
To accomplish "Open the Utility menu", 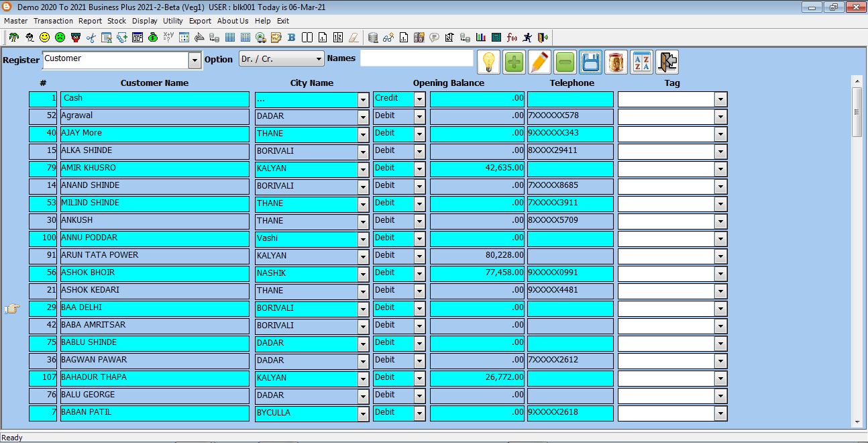I will [172, 21].
